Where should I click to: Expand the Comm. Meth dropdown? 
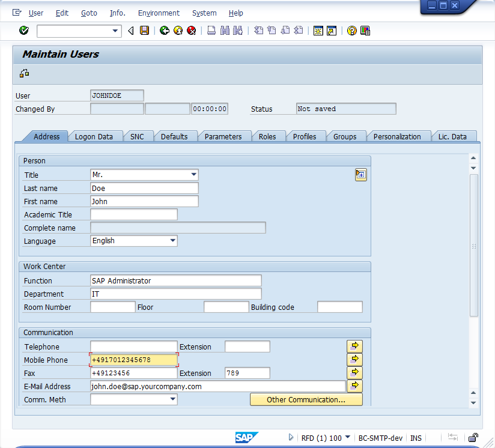[172, 399]
